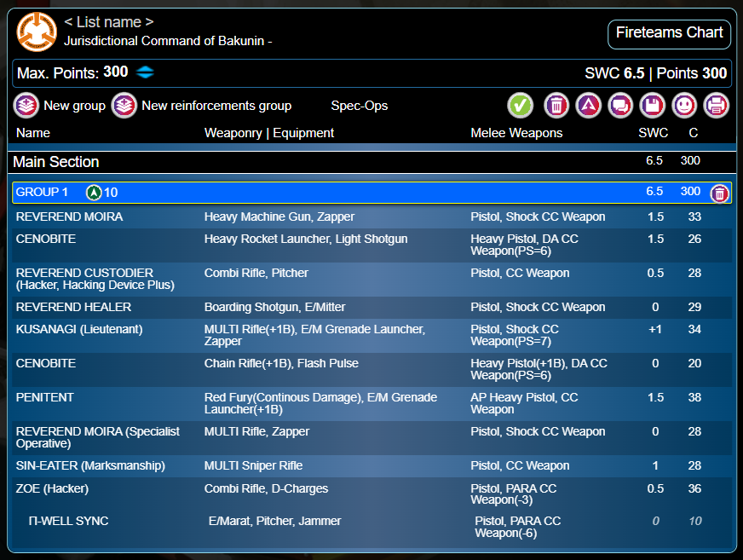Click the trash icon in the toolbar
Image resolution: width=743 pixels, height=560 pixels.
(x=556, y=106)
